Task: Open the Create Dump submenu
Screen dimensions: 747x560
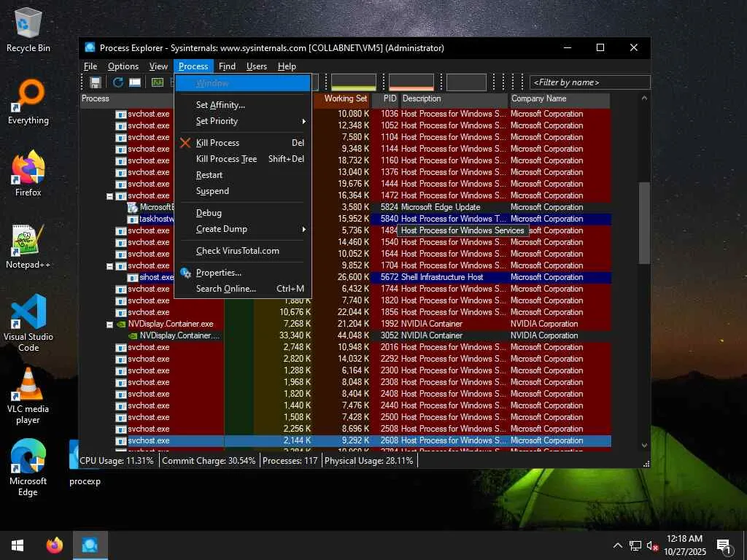Action: (243, 229)
